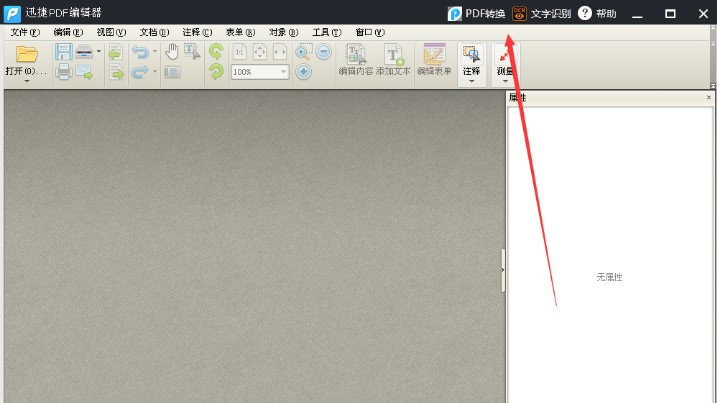Open the redo history dropdown arrow
717x403 pixels.
(155, 71)
